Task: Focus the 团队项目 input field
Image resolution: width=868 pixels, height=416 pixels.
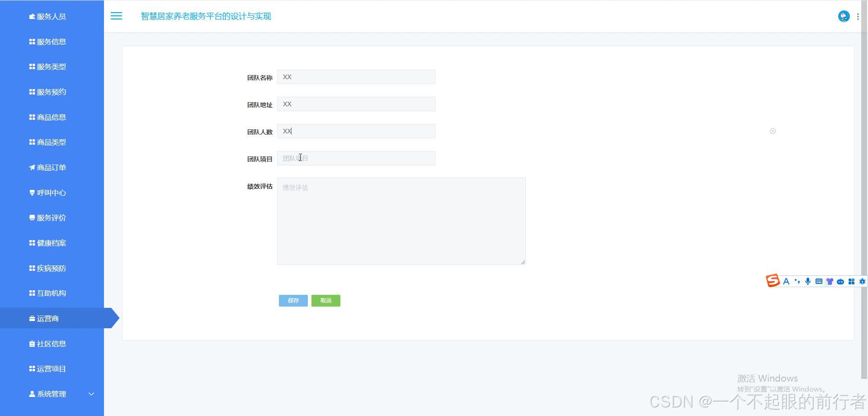Action: coord(356,158)
